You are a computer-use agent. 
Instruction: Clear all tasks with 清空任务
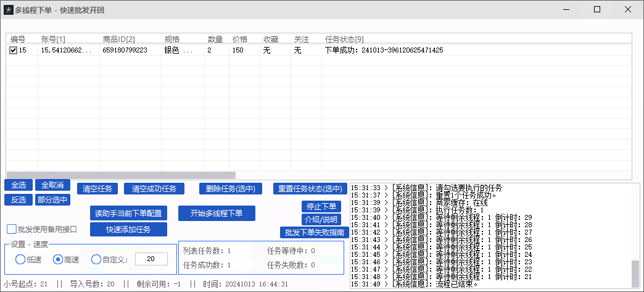pos(97,189)
